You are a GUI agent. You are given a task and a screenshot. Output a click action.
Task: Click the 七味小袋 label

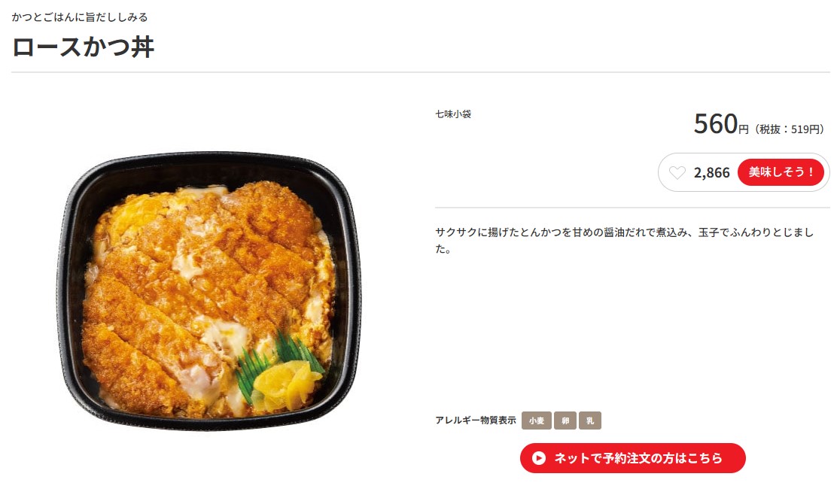(x=453, y=114)
